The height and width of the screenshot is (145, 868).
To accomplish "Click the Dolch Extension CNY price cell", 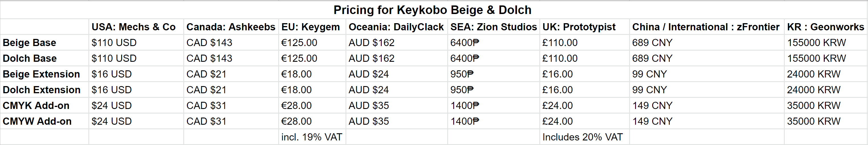I will click(x=649, y=90).
